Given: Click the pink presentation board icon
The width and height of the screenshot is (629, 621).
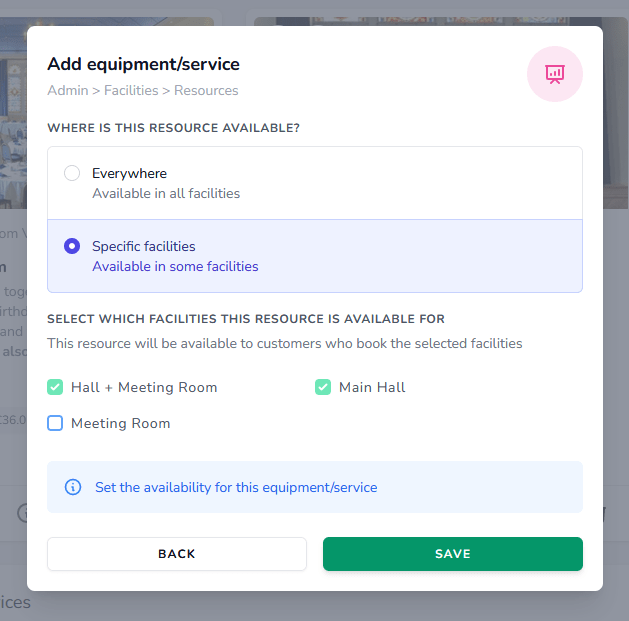Looking at the screenshot, I should pyautogui.click(x=554, y=74).
